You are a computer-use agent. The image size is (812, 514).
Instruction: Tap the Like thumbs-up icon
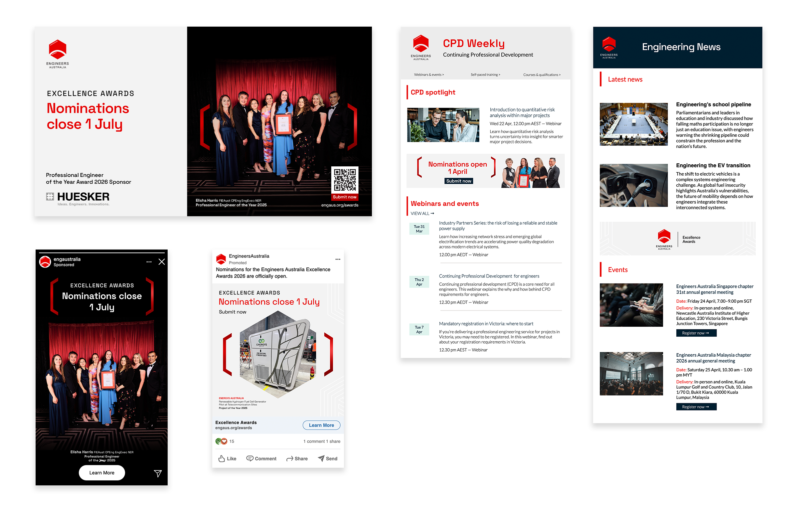point(222,458)
